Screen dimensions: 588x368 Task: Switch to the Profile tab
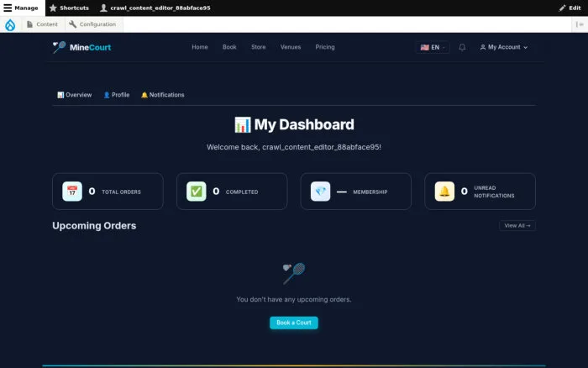coord(116,95)
